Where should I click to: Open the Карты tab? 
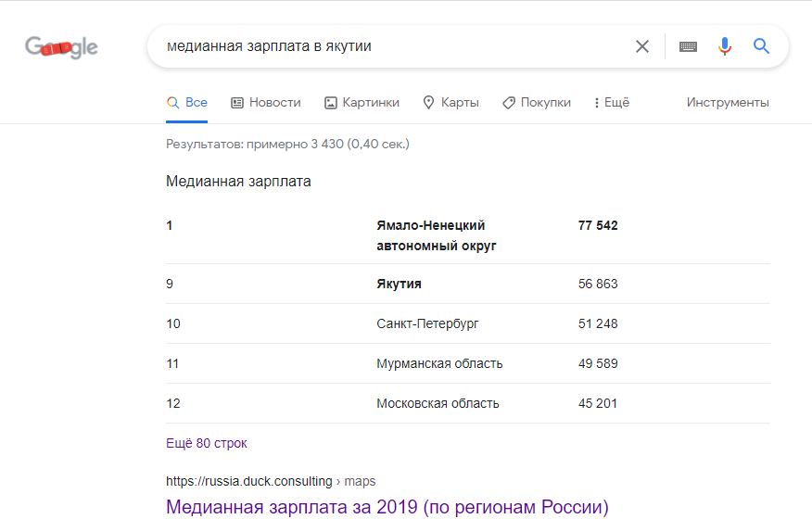click(x=450, y=103)
